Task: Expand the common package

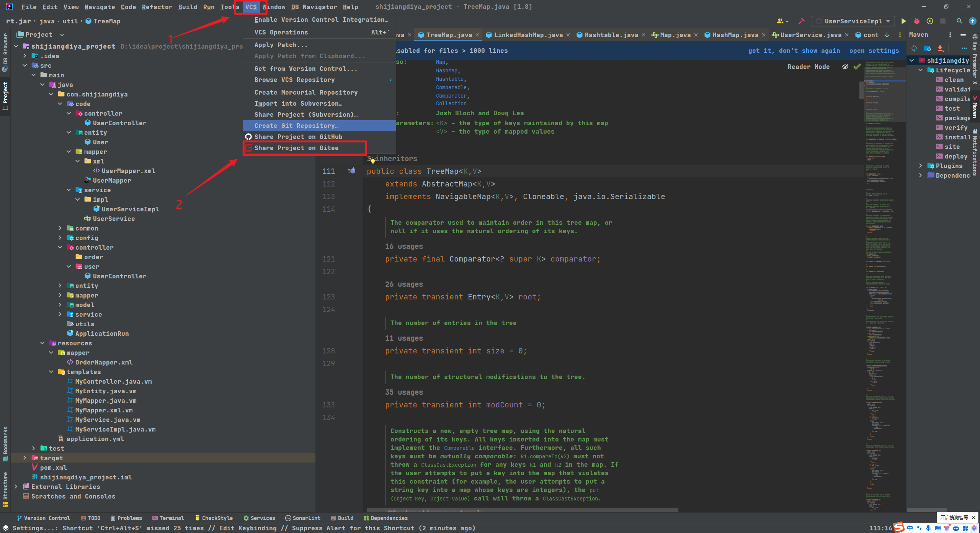Action: (x=60, y=228)
